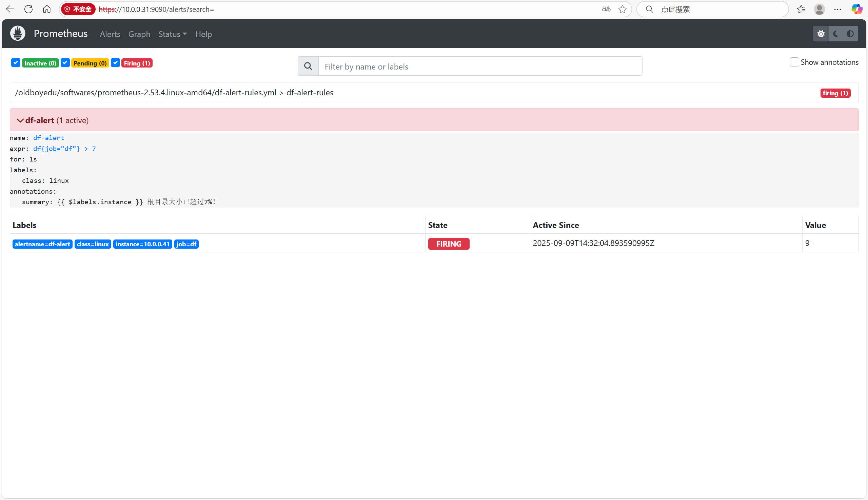This screenshot has width=868, height=500.
Task: Open browser settings ellipsis menu
Action: (x=837, y=9)
